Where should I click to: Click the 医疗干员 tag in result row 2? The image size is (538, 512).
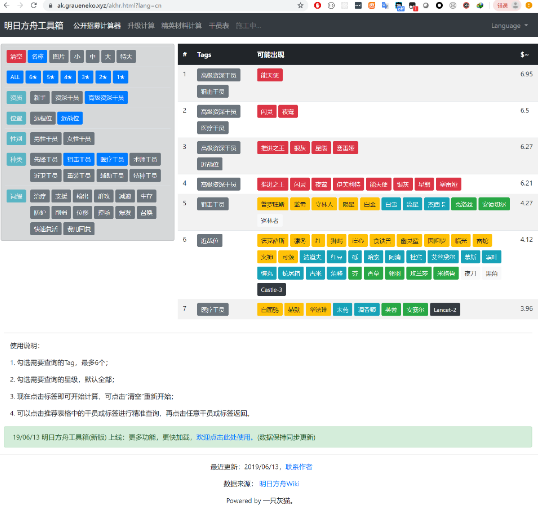point(213,128)
